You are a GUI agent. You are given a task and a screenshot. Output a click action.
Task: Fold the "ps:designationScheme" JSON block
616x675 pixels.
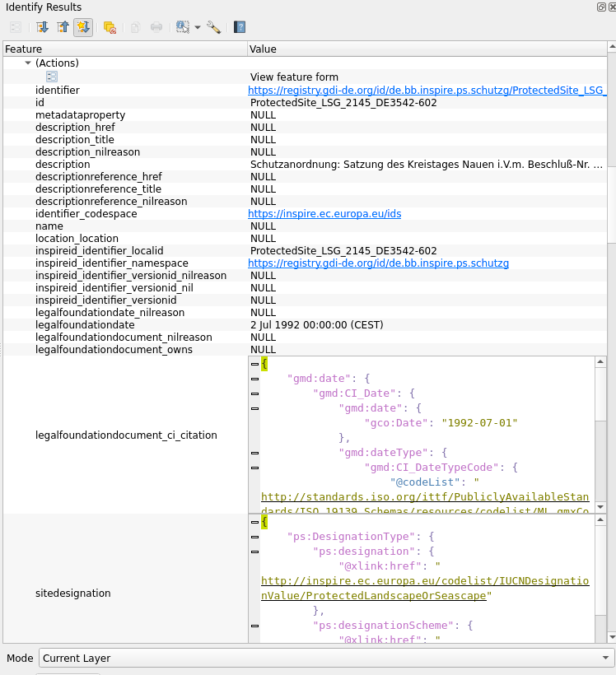(x=254, y=626)
